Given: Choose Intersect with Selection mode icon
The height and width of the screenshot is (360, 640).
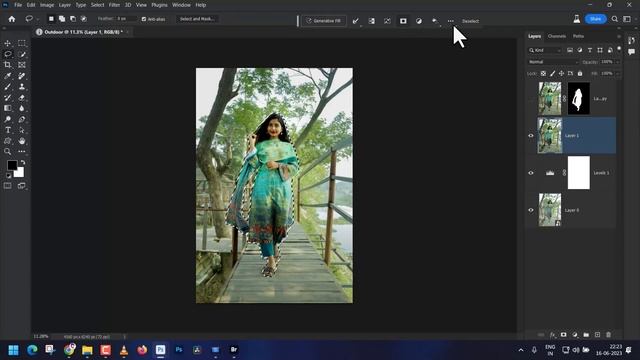Looking at the screenshot, I should pos(84,19).
